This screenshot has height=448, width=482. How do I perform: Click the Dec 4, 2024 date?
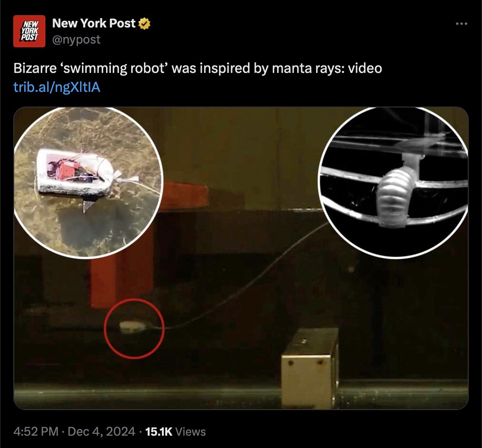[101, 431]
